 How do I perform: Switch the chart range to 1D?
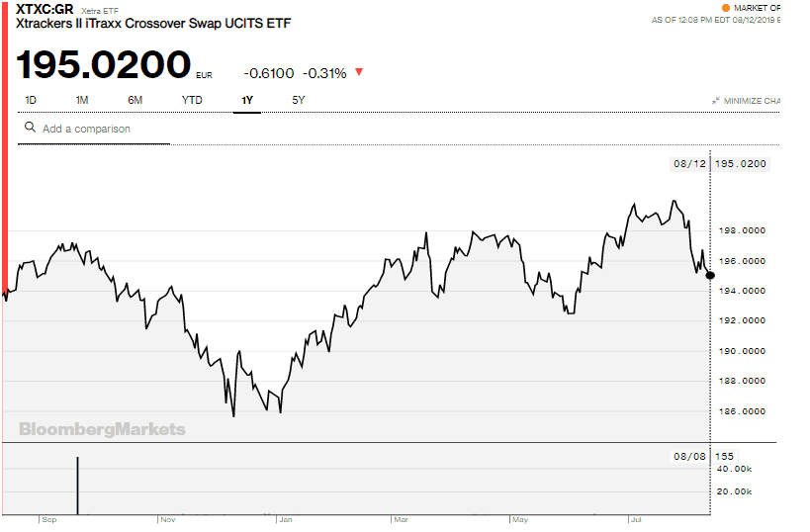tap(31, 100)
